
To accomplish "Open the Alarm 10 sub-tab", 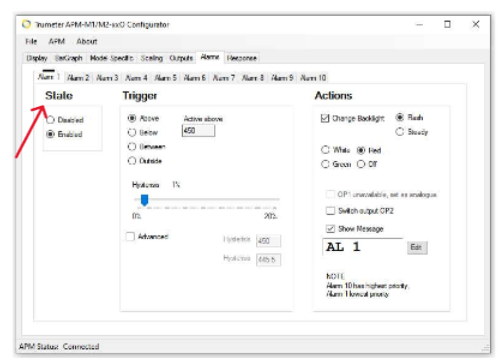I will coord(313,78).
